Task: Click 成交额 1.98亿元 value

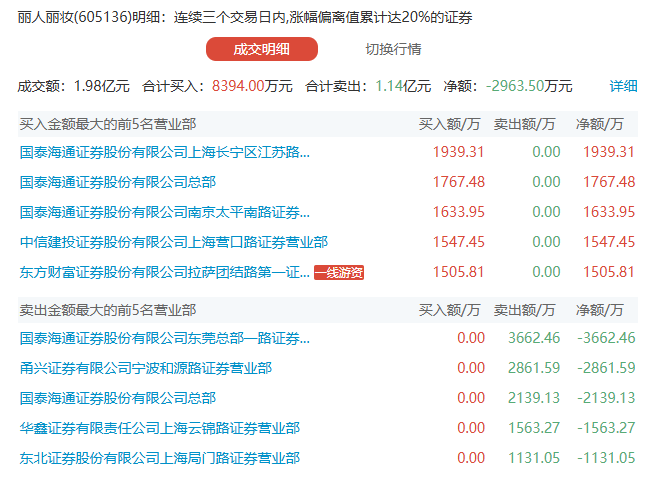Action: pyautogui.click(x=101, y=86)
